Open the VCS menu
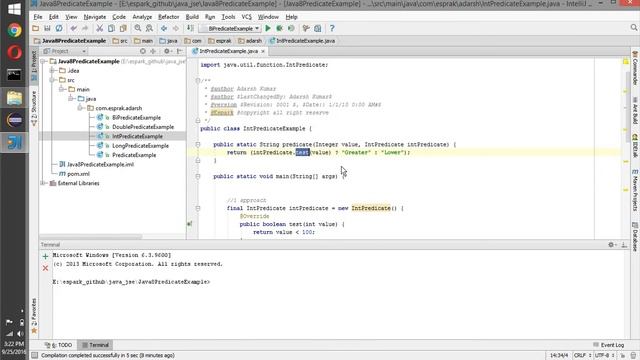The height and width of the screenshot is (360, 640). (247, 17)
